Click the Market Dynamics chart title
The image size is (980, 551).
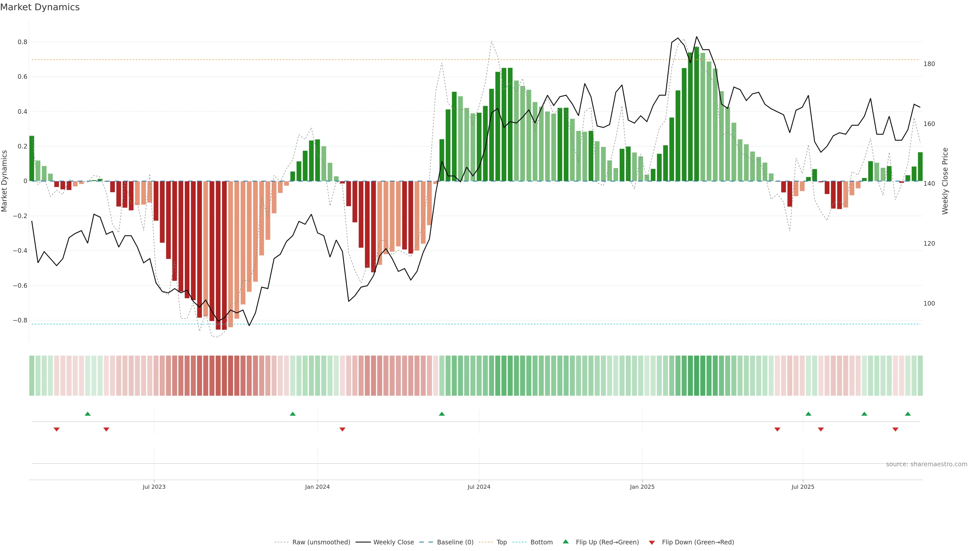click(40, 7)
